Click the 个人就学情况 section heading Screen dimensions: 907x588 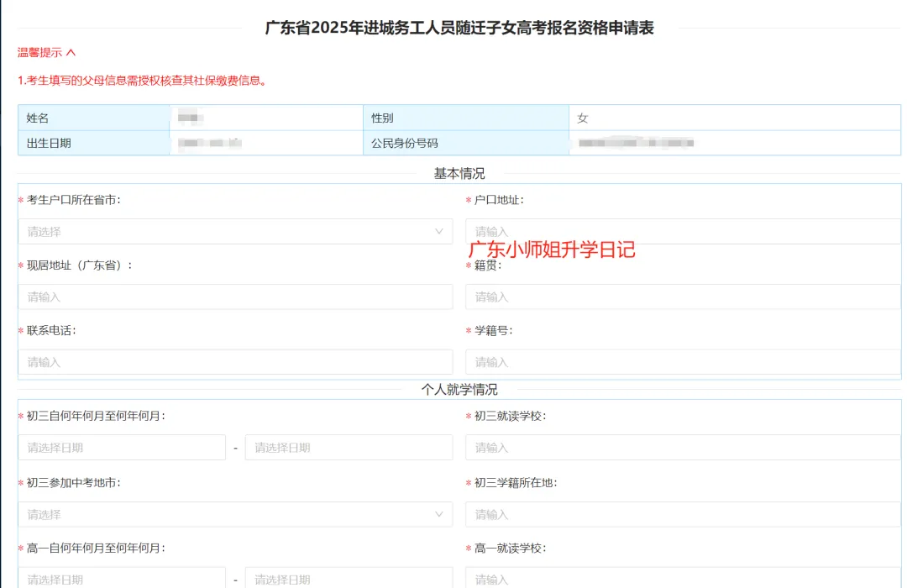point(459,390)
